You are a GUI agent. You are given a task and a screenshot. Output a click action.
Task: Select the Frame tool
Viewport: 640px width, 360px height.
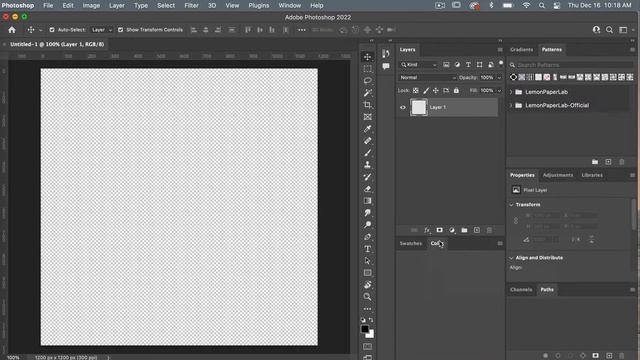pos(367,117)
